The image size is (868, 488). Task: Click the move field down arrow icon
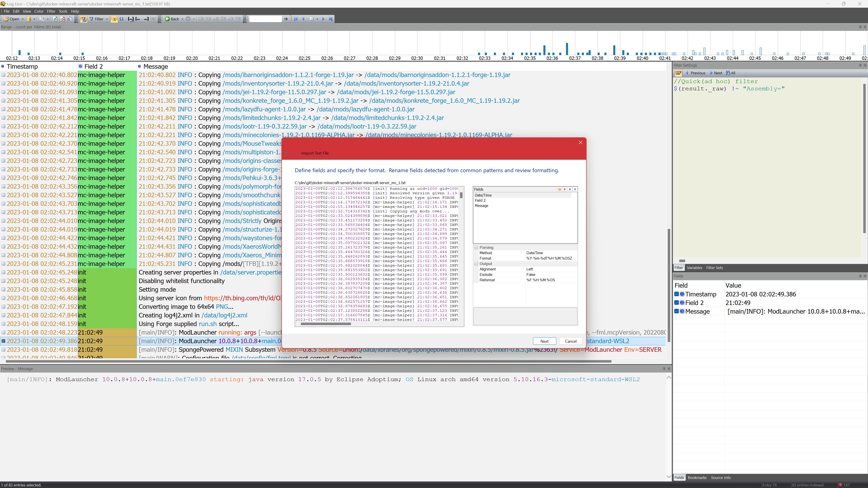click(x=575, y=189)
